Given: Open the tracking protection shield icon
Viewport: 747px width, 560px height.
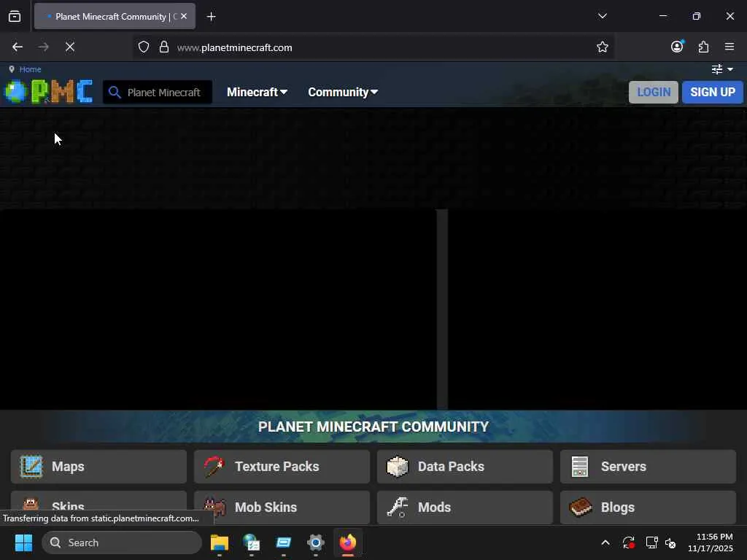Looking at the screenshot, I should 144,47.
